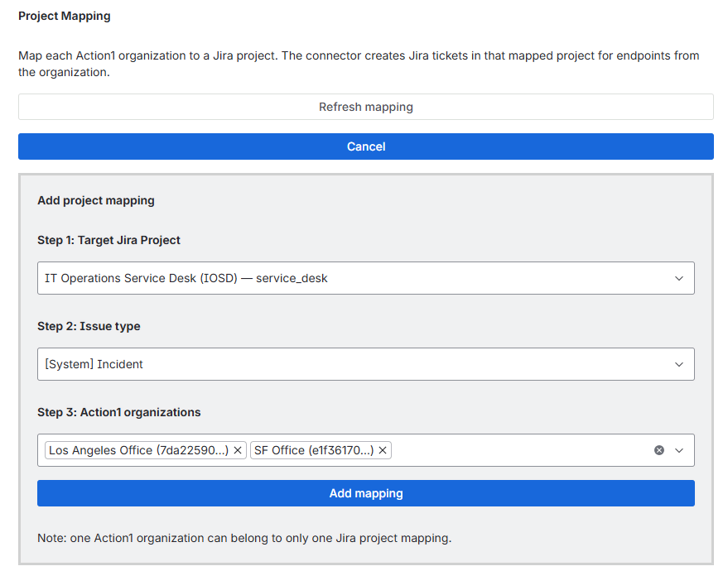Remove the SF Office organization chip
This screenshot has width=728, height=571.
[x=383, y=450]
